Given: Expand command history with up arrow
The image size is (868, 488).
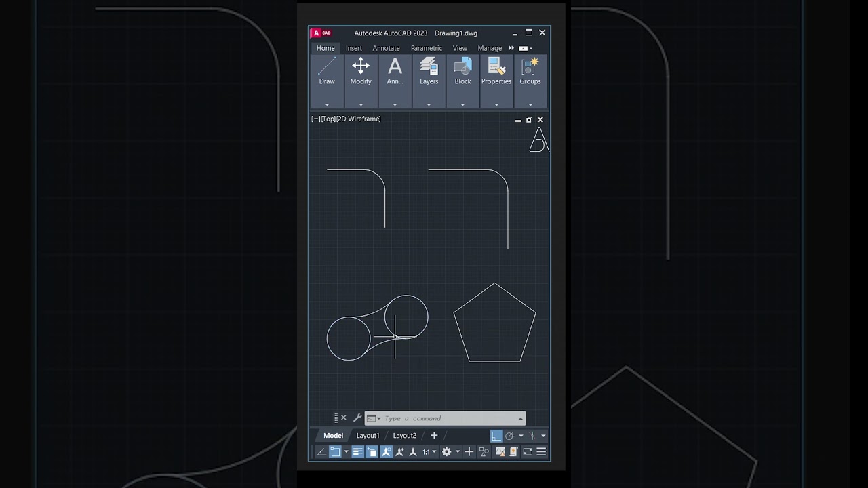Looking at the screenshot, I should pyautogui.click(x=521, y=418).
